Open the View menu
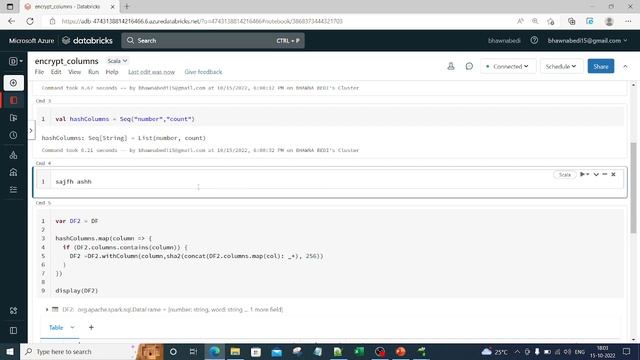 click(74, 72)
